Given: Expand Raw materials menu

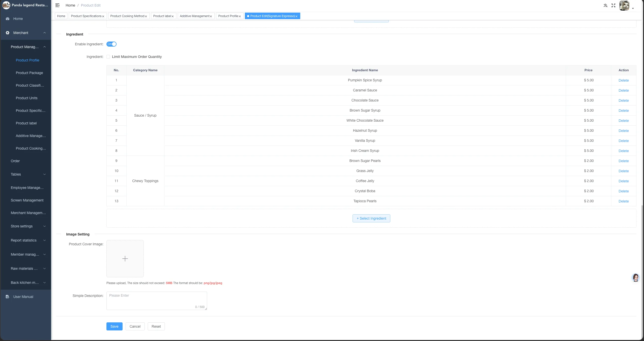Looking at the screenshot, I should pyautogui.click(x=45, y=268).
